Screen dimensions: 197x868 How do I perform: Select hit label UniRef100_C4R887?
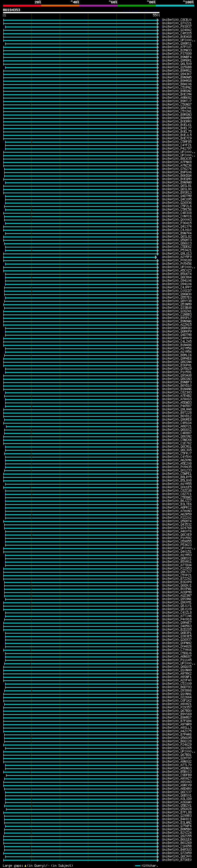tap(177, 433)
